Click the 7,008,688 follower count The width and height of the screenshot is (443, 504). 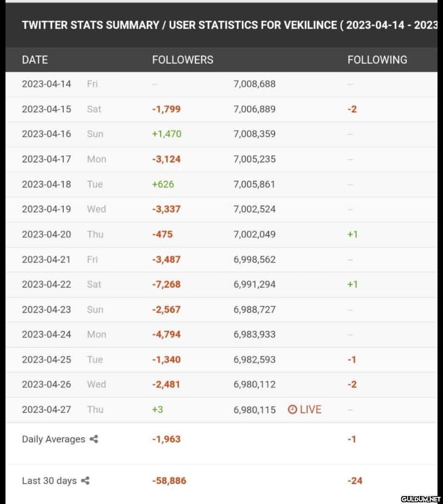pos(254,84)
